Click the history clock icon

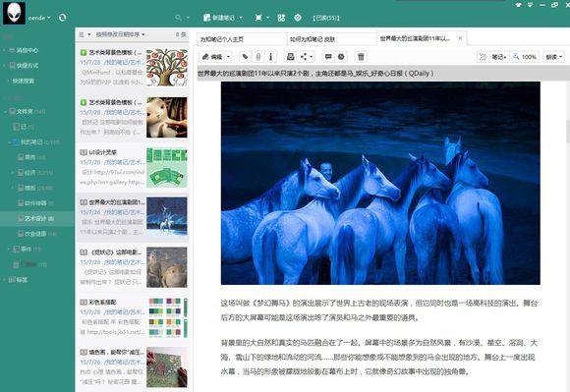pos(341,57)
